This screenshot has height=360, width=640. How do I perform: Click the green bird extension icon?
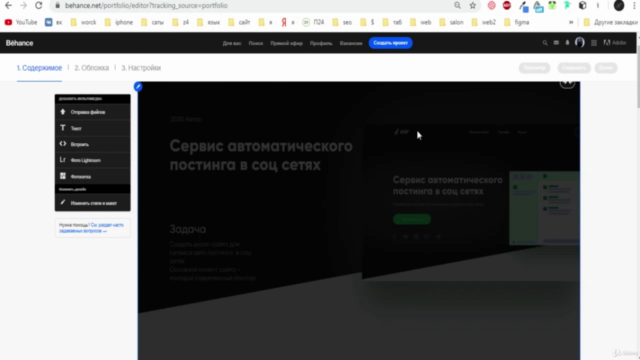[567, 6]
